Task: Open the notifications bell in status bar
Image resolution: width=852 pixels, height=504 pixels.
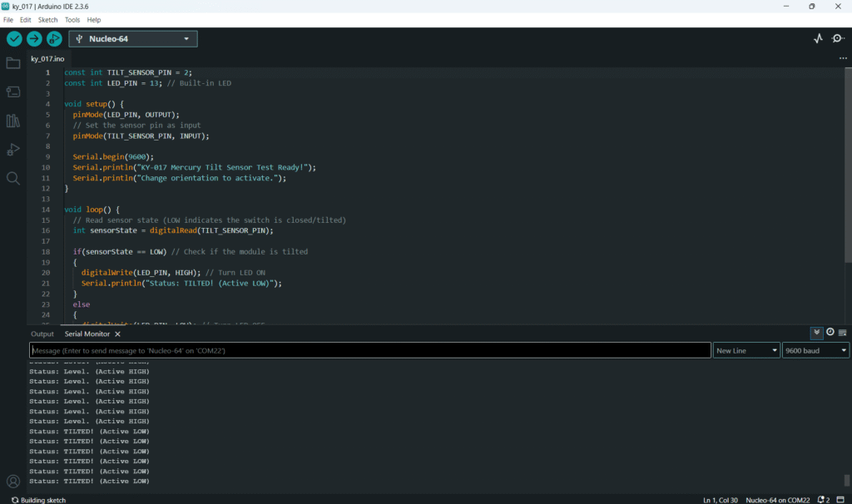Action: (x=821, y=500)
